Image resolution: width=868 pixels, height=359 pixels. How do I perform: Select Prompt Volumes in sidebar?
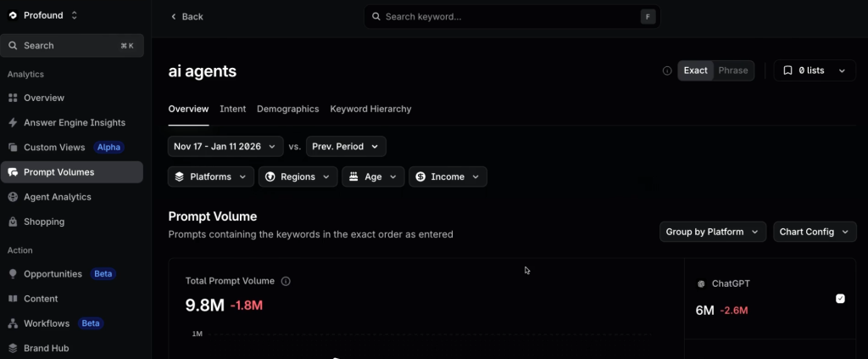pyautogui.click(x=72, y=172)
